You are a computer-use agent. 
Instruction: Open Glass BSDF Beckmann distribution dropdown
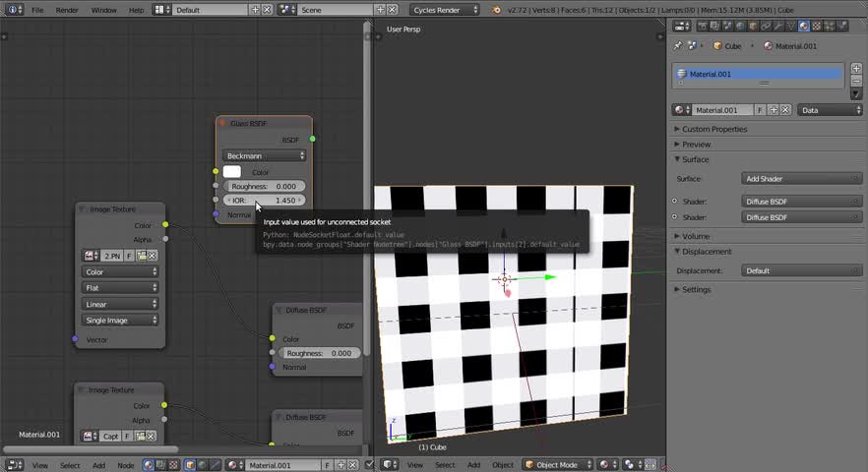point(264,156)
